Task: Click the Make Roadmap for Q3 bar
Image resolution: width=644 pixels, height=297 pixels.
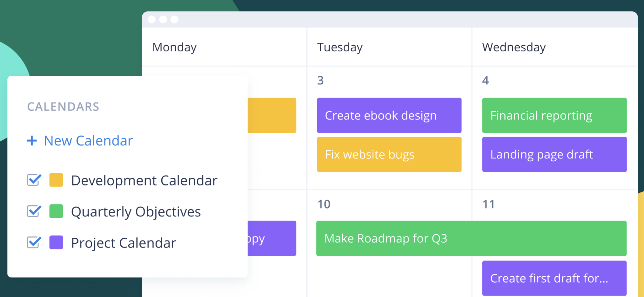Action: (471, 238)
